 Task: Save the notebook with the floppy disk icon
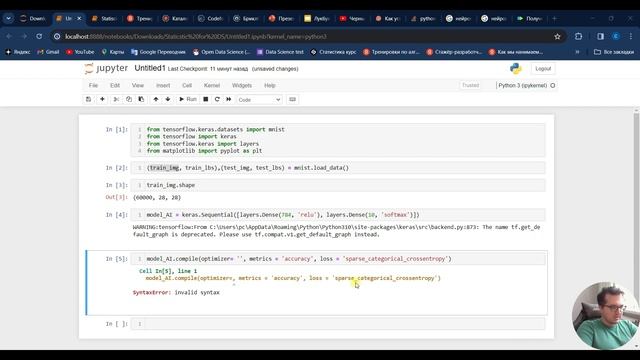(x=88, y=99)
